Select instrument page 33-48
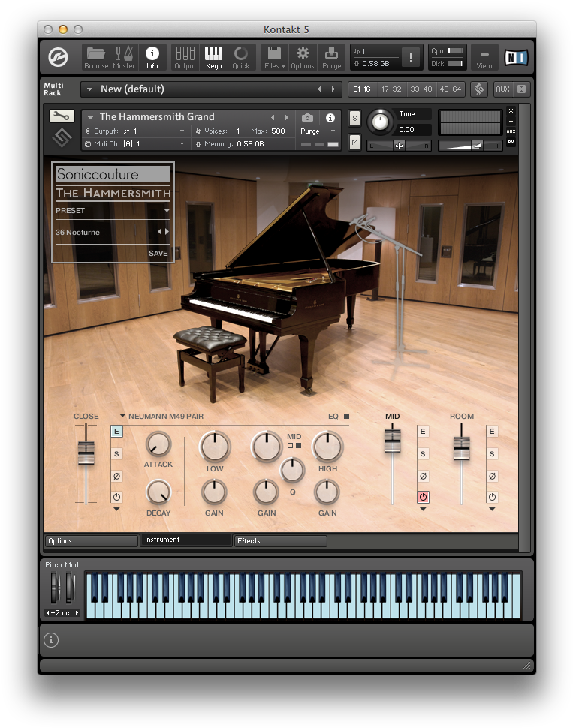Viewport: 573px width, 728px height. click(x=421, y=89)
